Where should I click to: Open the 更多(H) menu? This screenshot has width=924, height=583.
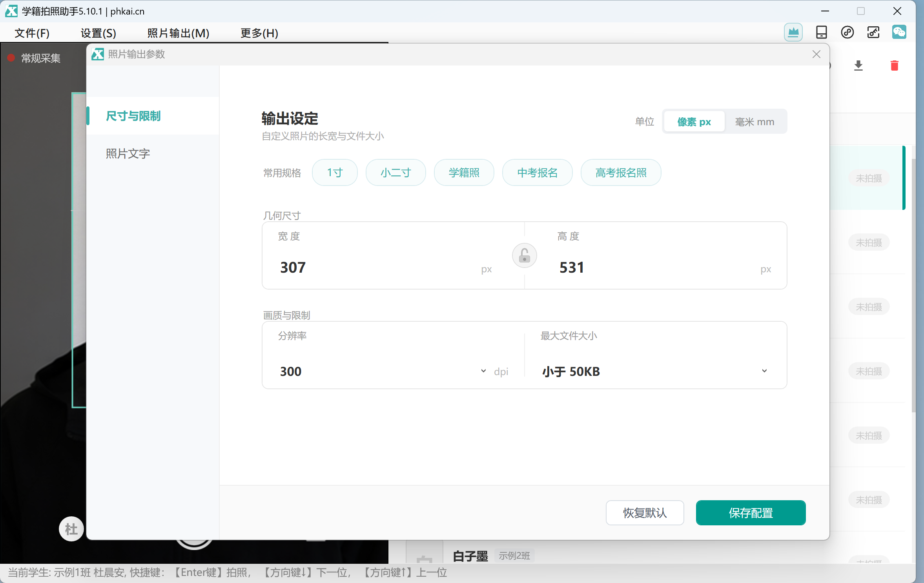(x=259, y=33)
